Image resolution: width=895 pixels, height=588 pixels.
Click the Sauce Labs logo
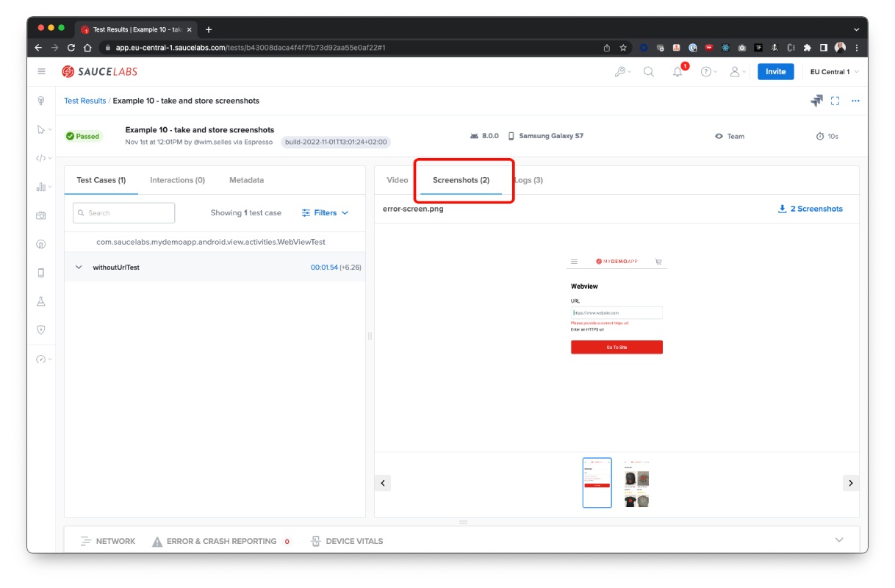pyautogui.click(x=99, y=71)
